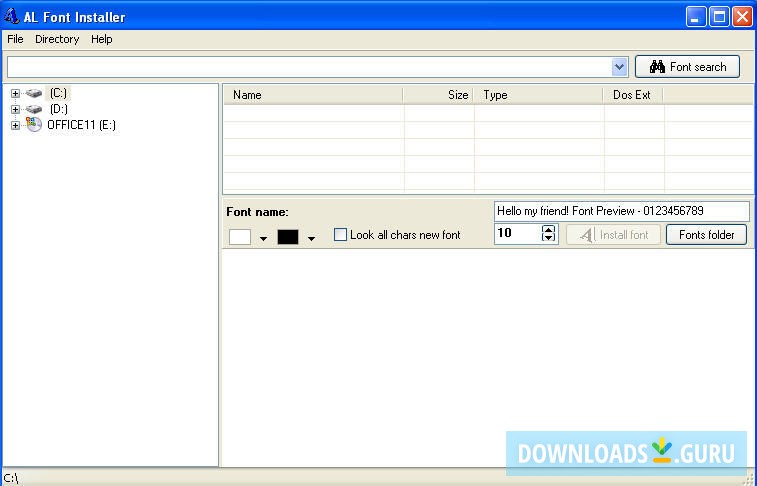757x486 pixels.
Task: Expand the (D:) drive tree node
Action: [15, 110]
